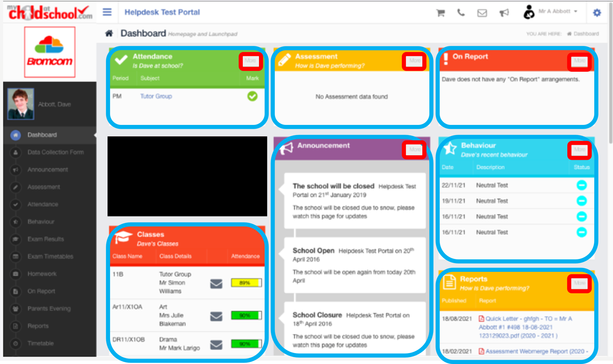Expand Behaviour widget with More button
Image resolution: width=613 pixels, height=364 pixels.
point(579,150)
